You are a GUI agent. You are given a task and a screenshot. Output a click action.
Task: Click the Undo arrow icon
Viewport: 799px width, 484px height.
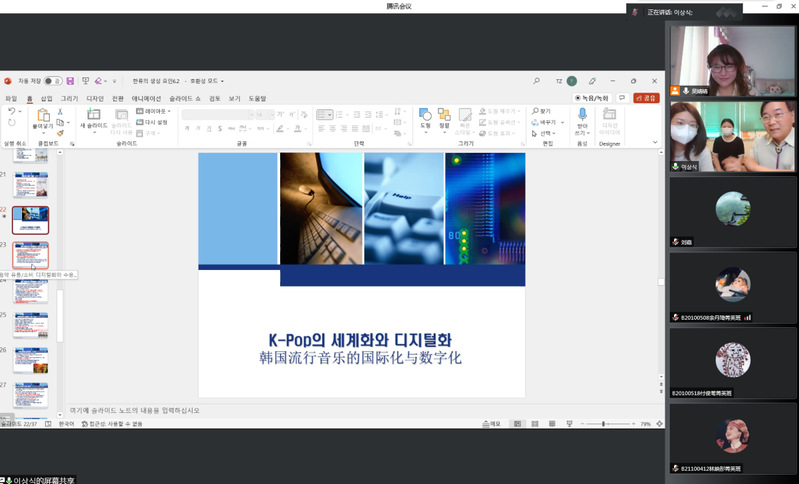pos(11,112)
